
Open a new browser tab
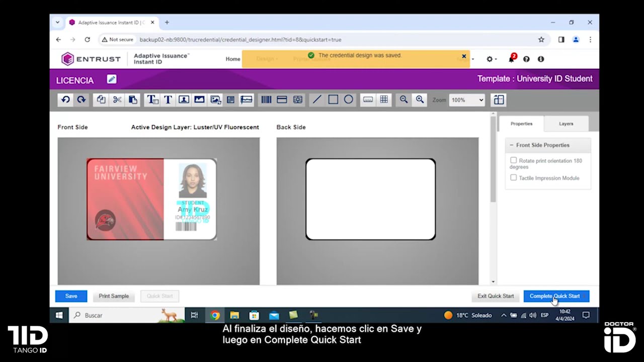pyautogui.click(x=167, y=22)
